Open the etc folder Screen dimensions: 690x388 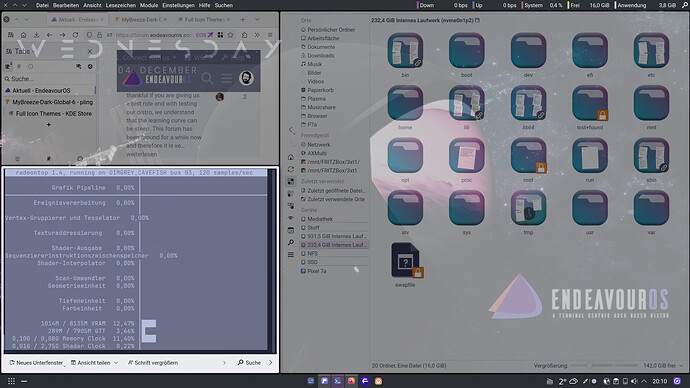coord(651,51)
